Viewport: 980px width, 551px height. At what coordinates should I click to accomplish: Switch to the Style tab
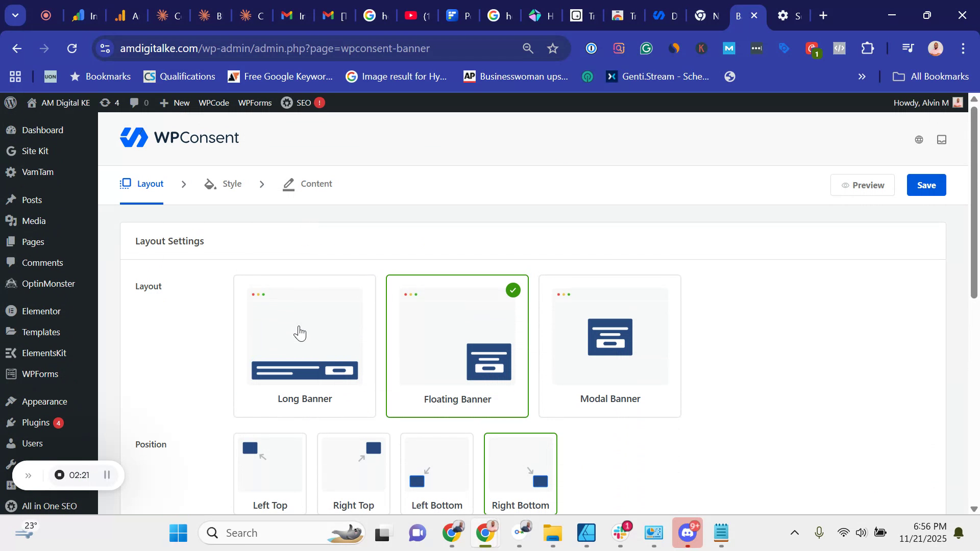pyautogui.click(x=232, y=184)
